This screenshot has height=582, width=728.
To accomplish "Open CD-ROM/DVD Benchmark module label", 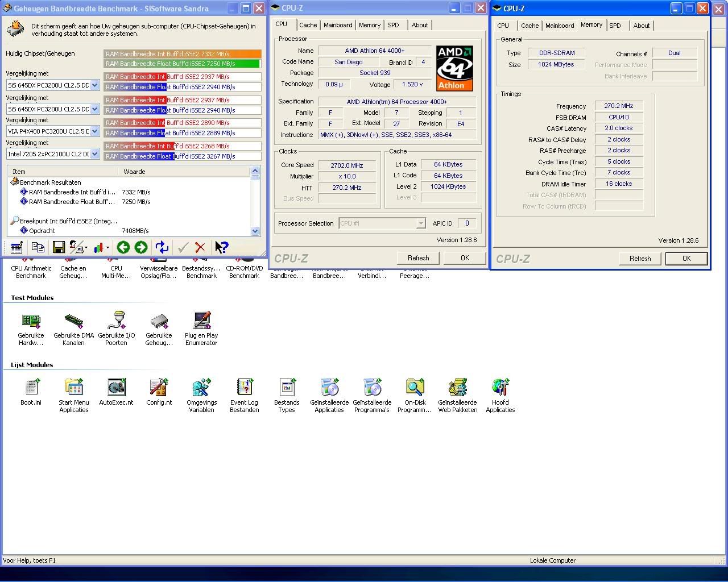I will 244,272.
